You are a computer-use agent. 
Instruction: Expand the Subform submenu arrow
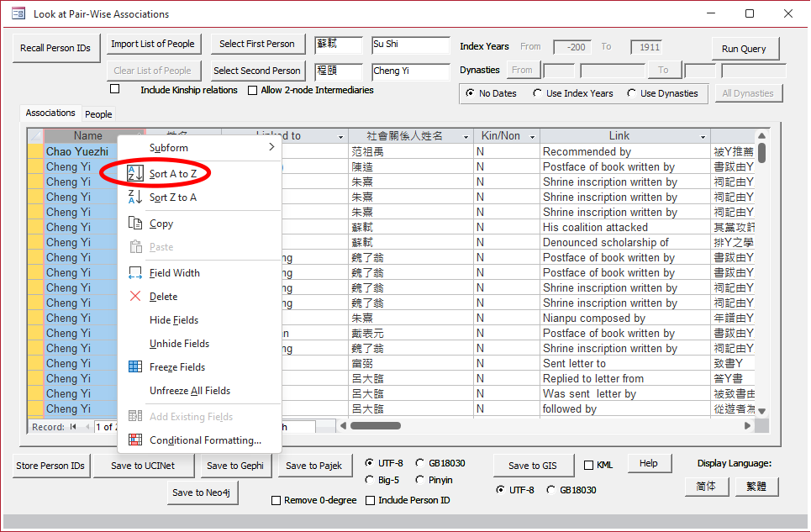271,148
